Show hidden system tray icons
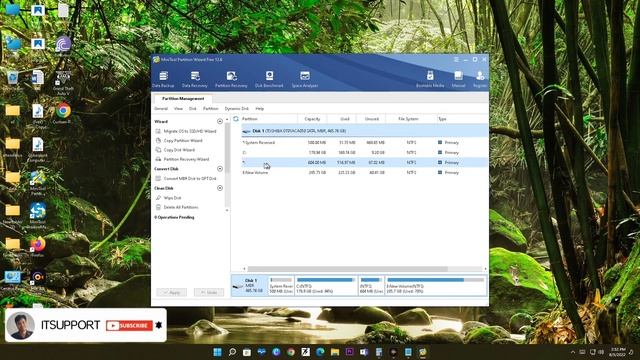The image size is (640, 360). click(x=573, y=352)
